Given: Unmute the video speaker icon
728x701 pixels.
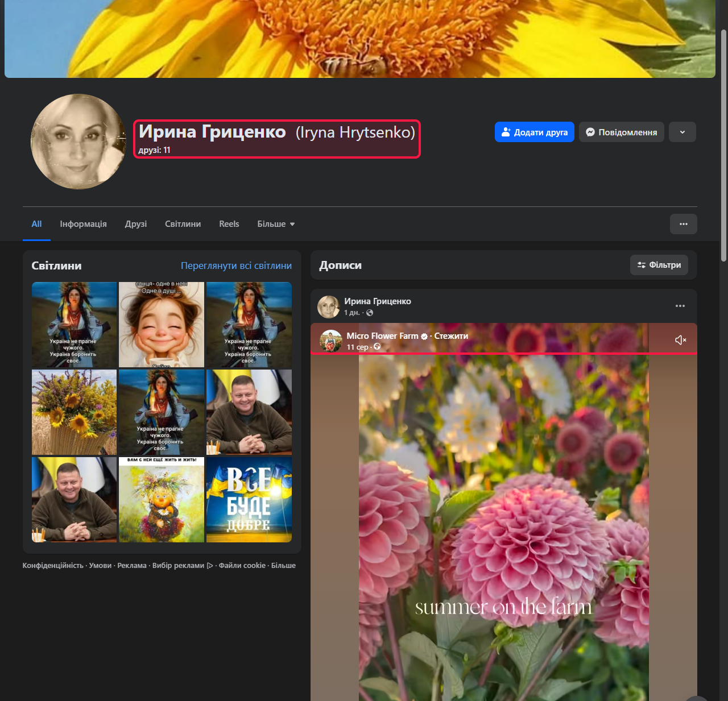Looking at the screenshot, I should click(681, 340).
